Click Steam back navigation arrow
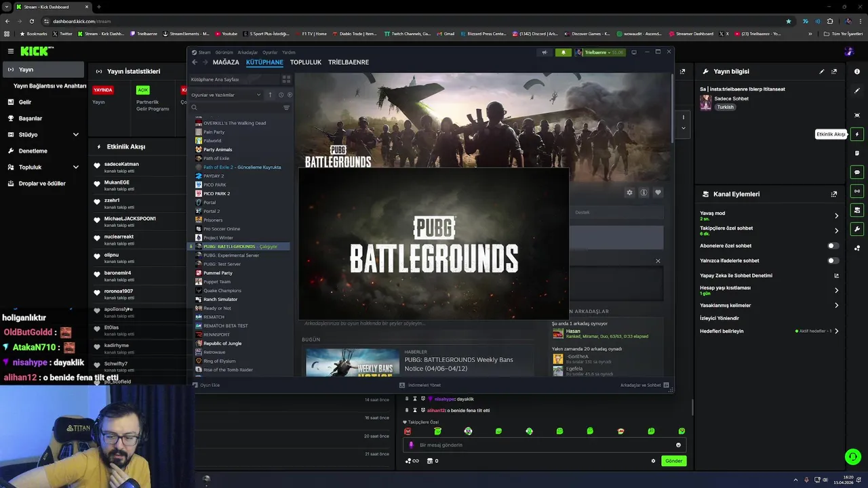Image resolution: width=868 pixels, height=488 pixels. click(195, 62)
